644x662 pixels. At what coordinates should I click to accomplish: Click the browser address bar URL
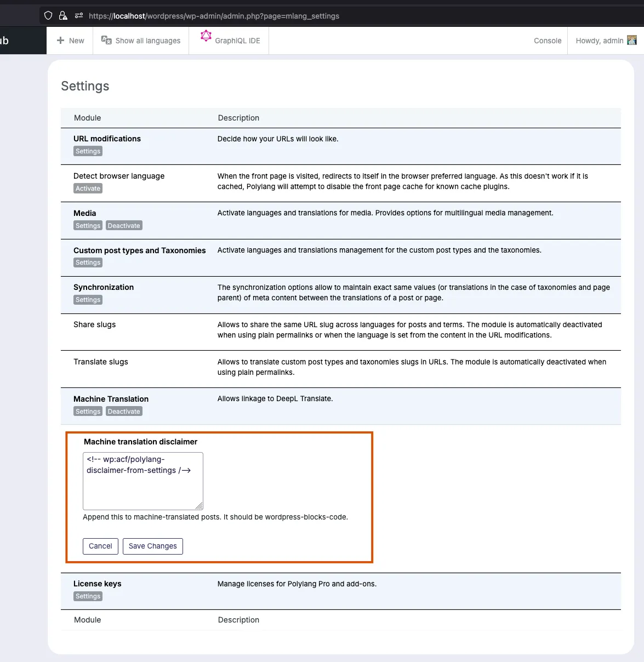(214, 16)
